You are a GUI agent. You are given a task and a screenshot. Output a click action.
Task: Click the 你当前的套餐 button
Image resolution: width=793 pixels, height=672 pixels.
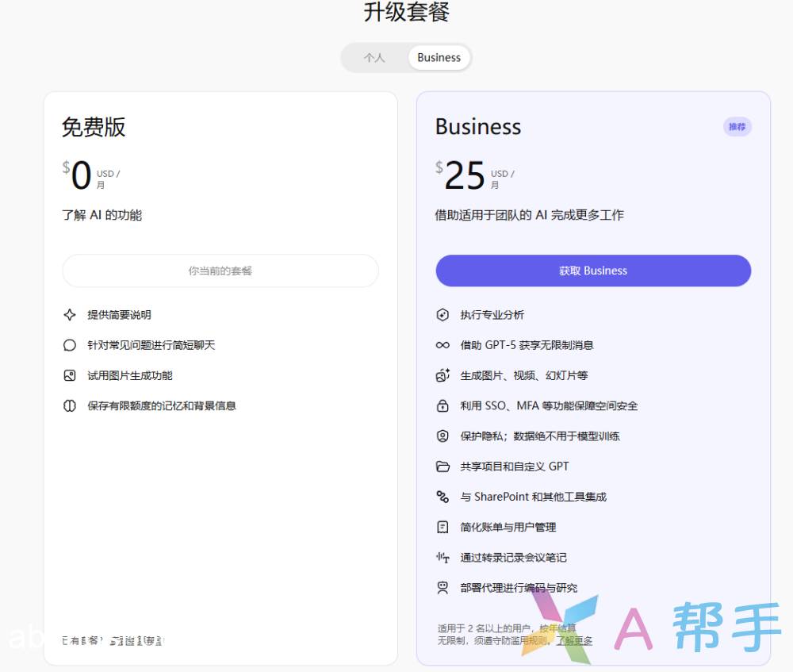pos(220,271)
